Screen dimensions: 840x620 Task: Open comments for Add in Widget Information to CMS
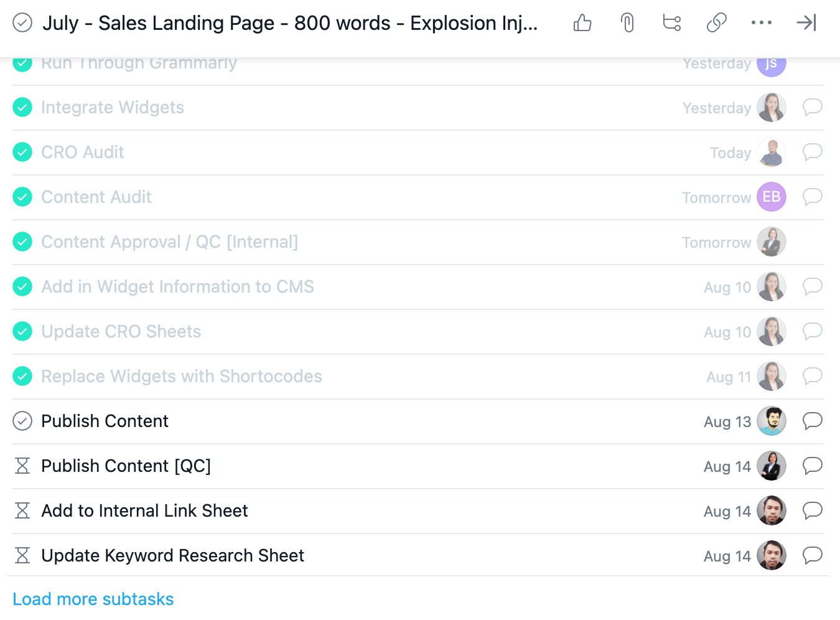pyautogui.click(x=813, y=287)
